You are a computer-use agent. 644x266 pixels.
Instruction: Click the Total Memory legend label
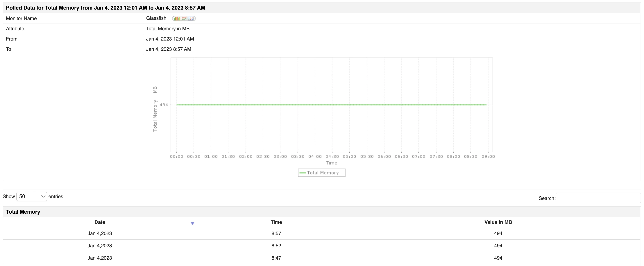click(322, 173)
